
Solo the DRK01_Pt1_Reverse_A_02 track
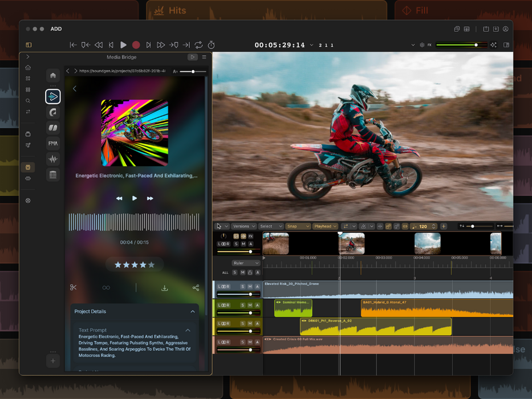(x=242, y=323)
